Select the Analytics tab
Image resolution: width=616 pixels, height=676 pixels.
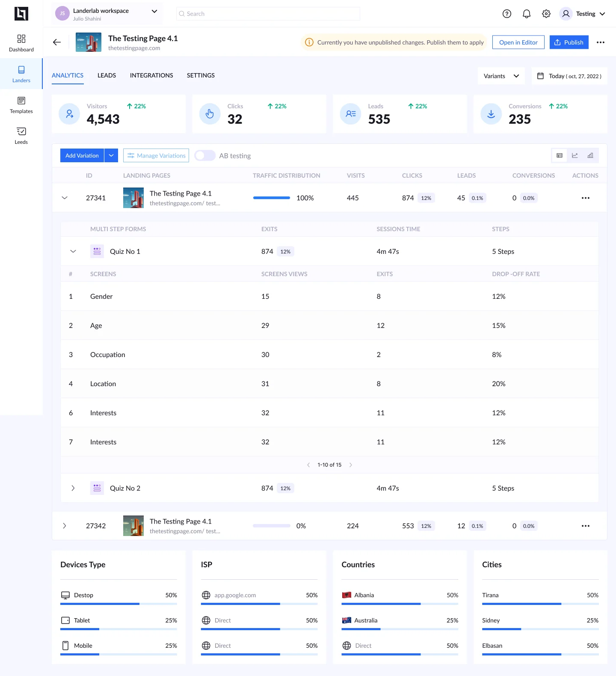68,75
